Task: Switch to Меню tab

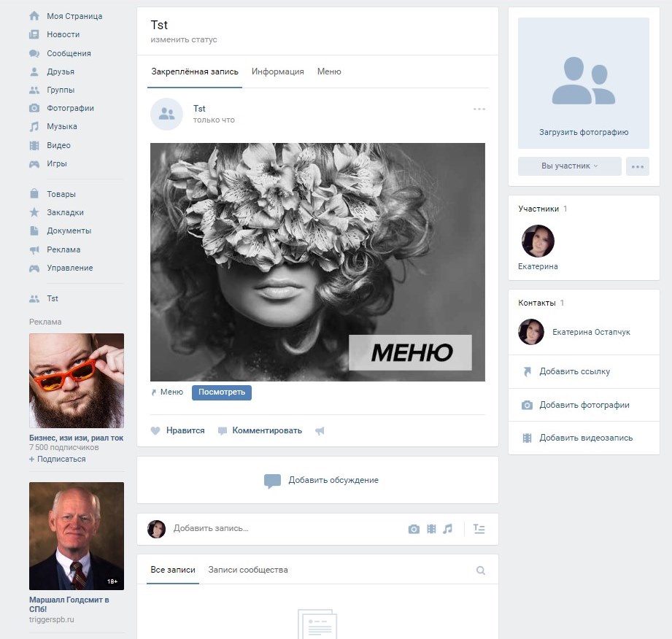Action: [329, 71]
